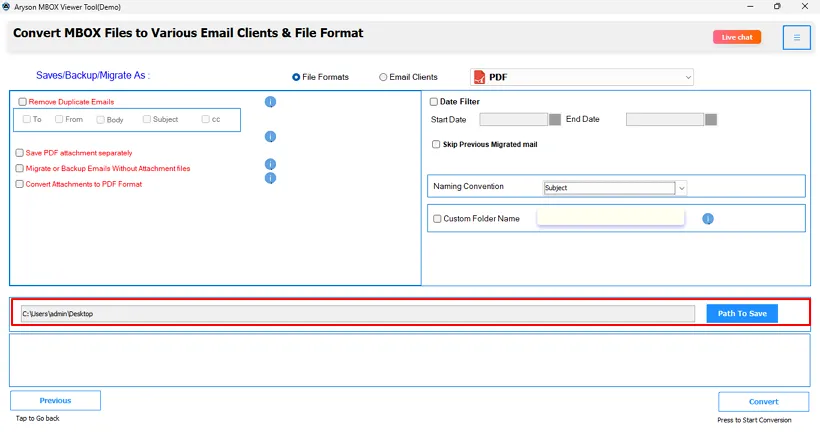820x432 pixels.
Task: Start conversion with the Convert button
Action: tap(764, 402)
